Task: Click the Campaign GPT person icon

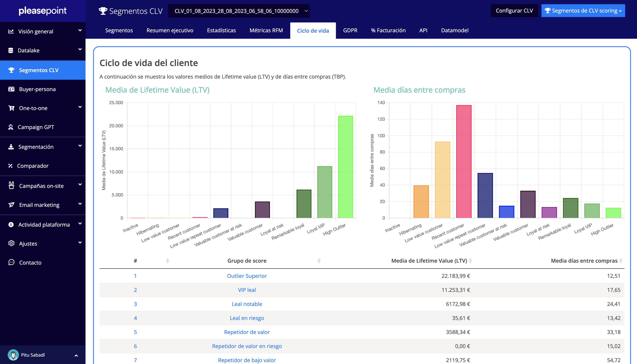Action: [11, 127]
